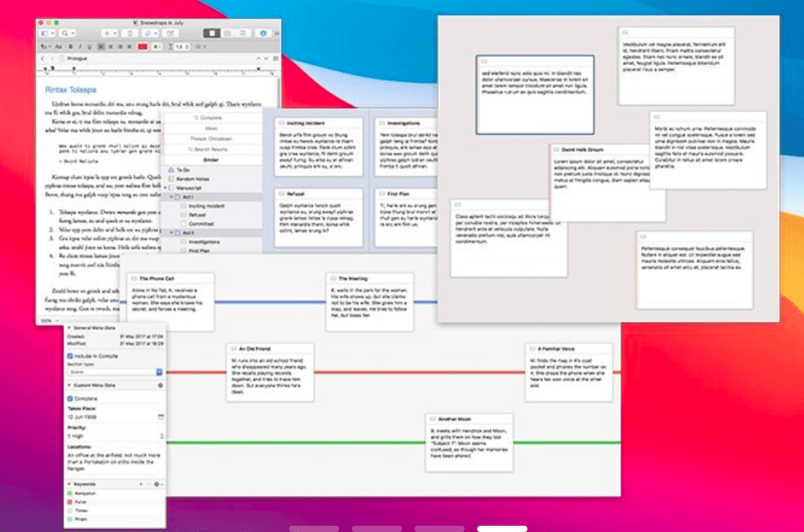Click the Rintax Tolaspa heading in editor
Screen dimensions: 804x532
[x=71, y=89]
